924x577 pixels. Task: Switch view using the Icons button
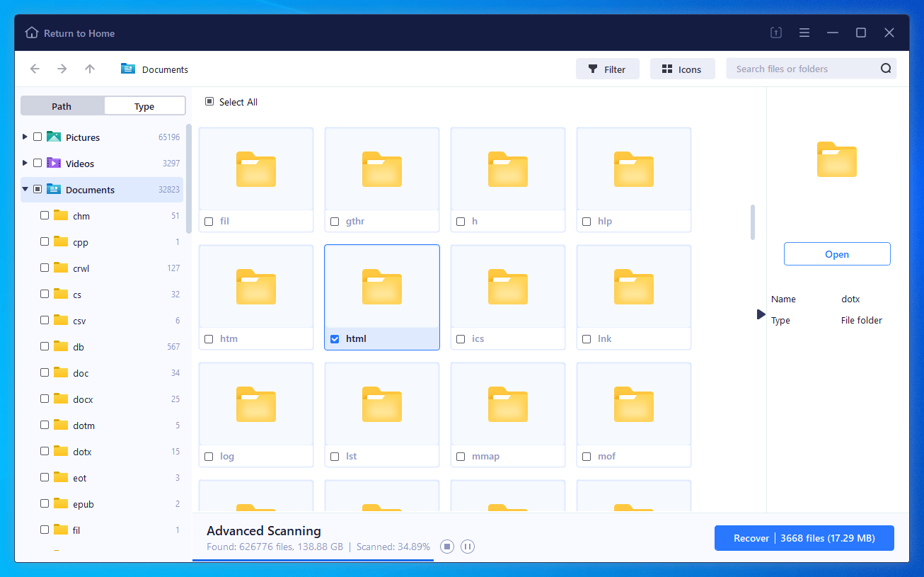682,69
